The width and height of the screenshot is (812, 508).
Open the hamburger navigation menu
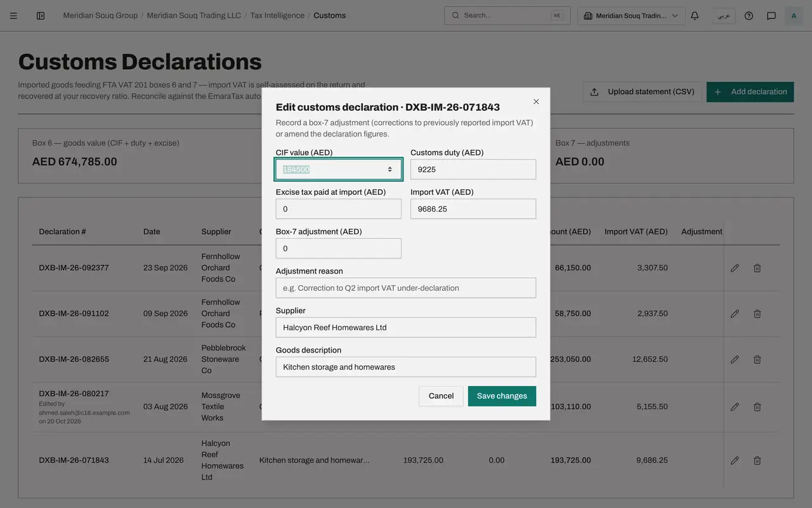[13, 16]
